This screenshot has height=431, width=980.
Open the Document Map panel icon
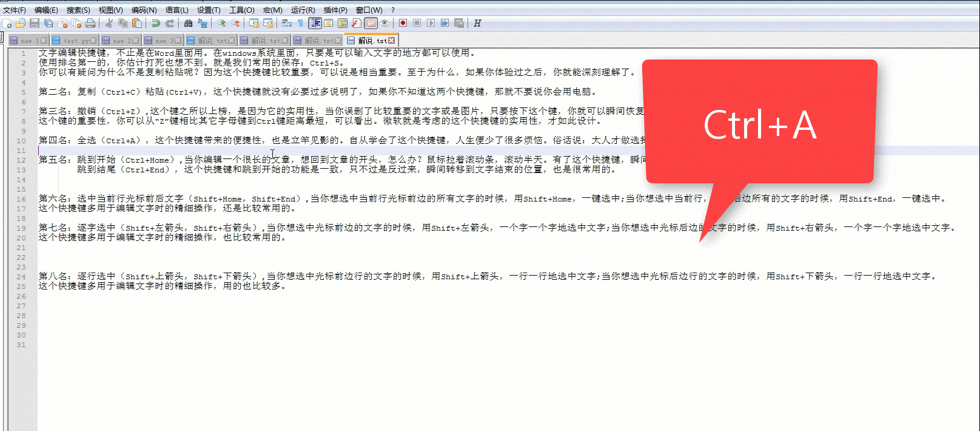pos(343,23)
